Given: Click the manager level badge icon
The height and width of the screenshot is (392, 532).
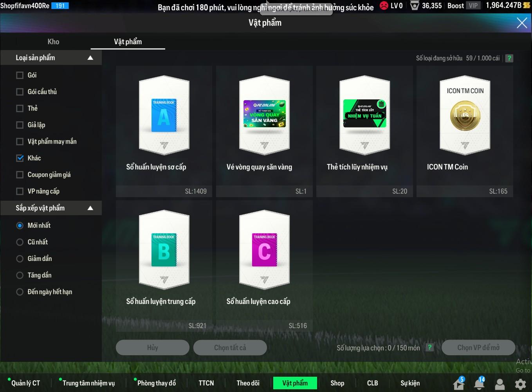Looking at the screenshot, I should tap(415, 6).
